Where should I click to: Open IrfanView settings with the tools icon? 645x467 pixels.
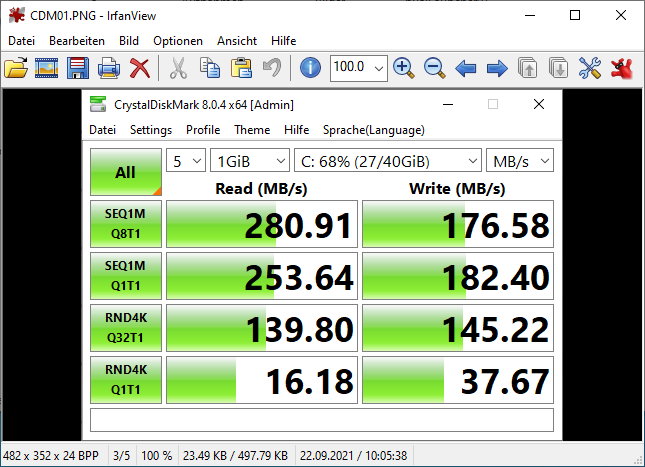590,68
